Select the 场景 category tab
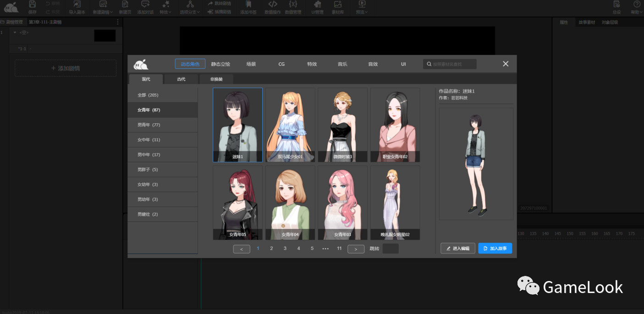Screen dimensions: 644x314 pyautogui.click(x=251, y=64)
